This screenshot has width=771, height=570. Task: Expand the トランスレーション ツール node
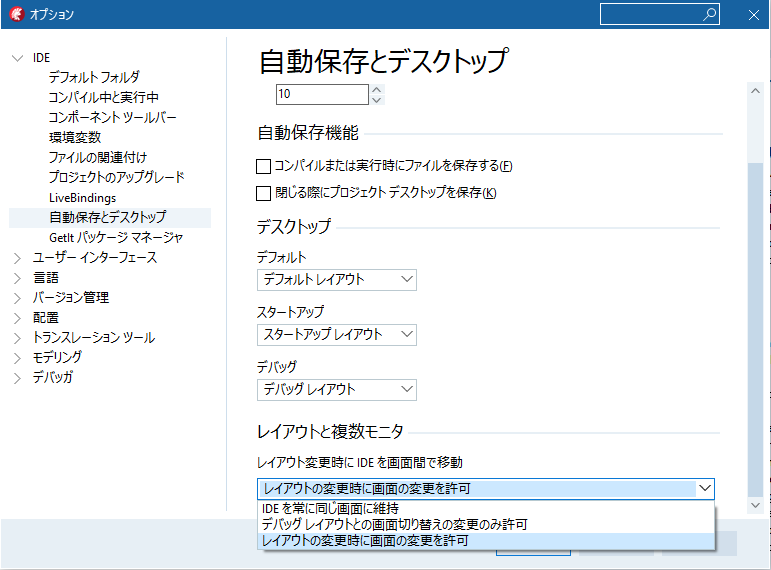click(17, 338)
